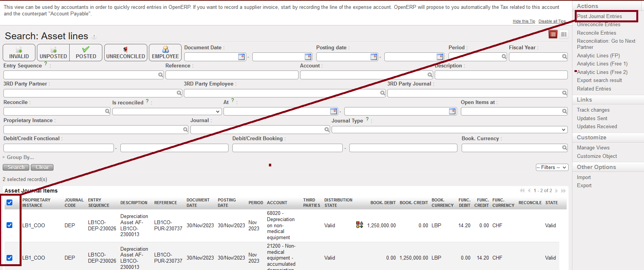The image size is (644, 270).
Task: Click LB1CO-PUR-230737 in the 68020 row
Action: pos(168,225)
